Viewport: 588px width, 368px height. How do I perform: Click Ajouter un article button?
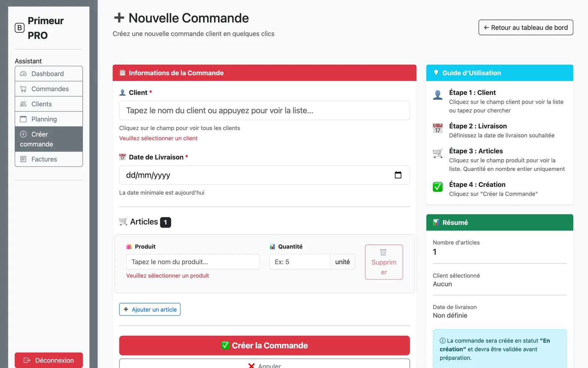[150, 309]
